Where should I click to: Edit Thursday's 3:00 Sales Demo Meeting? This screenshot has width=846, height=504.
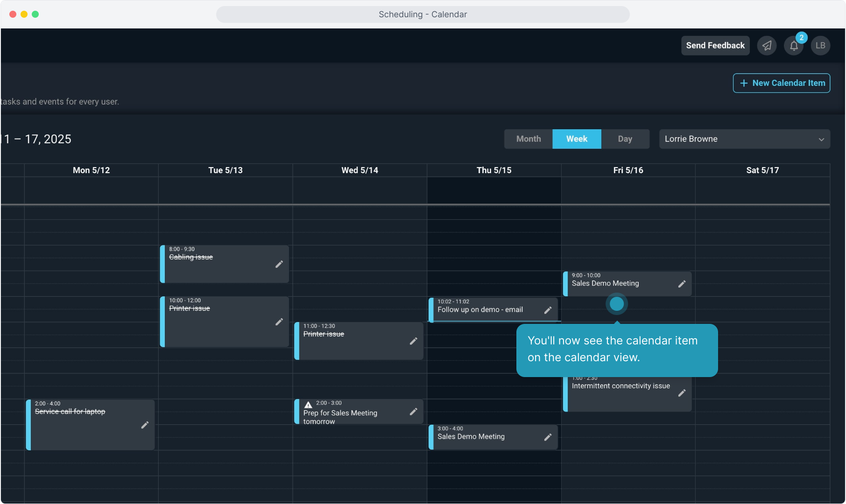(x=548, y=437)
